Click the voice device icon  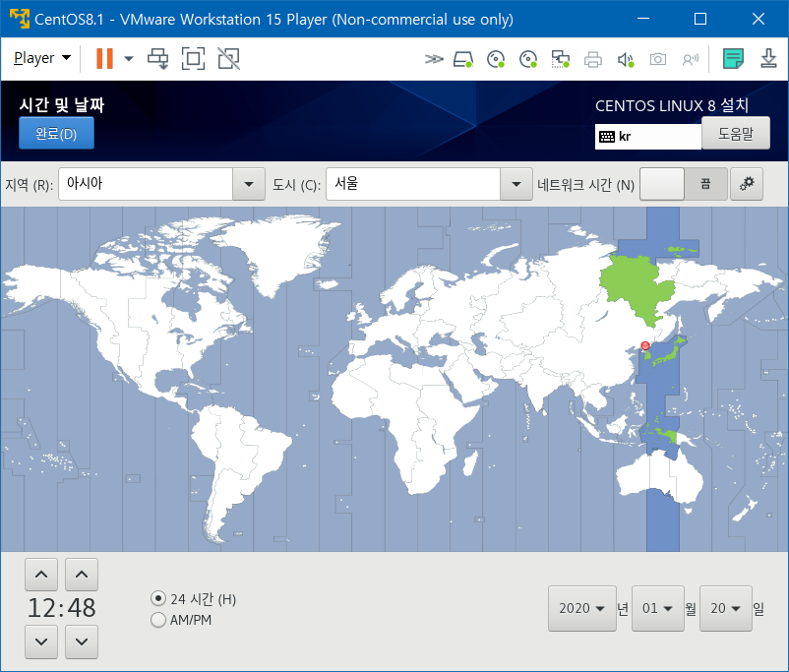coord(691,59)
